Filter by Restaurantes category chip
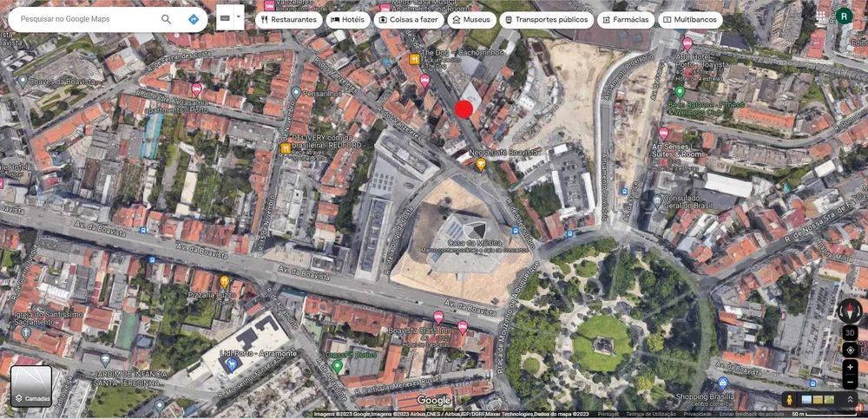 click(x=288, y=19)
